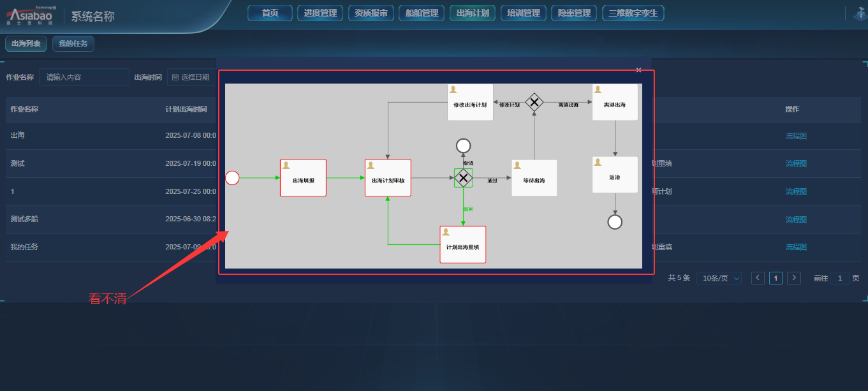Viewport: 868px width, 391px height.
Task: Open the 三维数字孪生 menu
Action: click(x=633, y=13)
